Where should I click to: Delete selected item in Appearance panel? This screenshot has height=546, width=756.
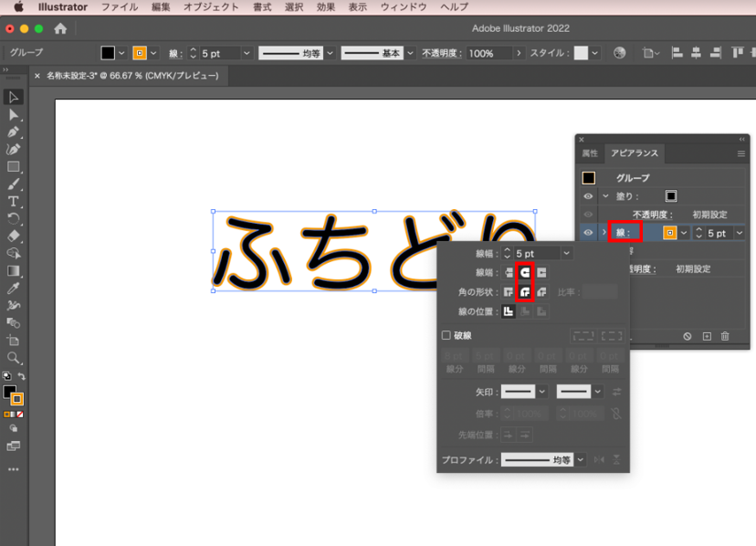click(x=725, y=336)
